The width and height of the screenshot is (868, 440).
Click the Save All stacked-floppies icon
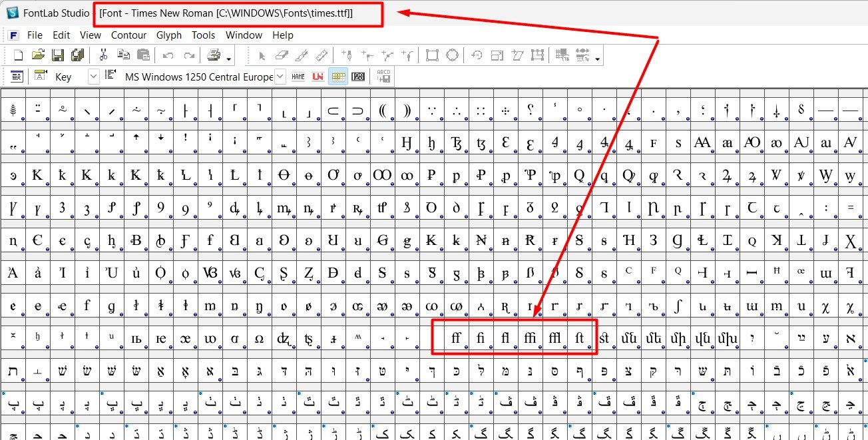point(77,55)
